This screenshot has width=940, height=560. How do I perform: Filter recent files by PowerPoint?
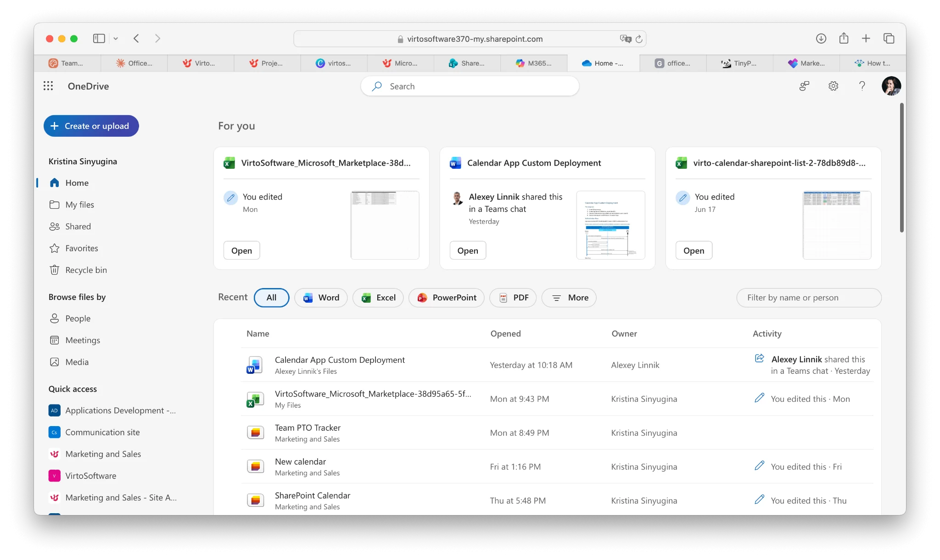447,298
